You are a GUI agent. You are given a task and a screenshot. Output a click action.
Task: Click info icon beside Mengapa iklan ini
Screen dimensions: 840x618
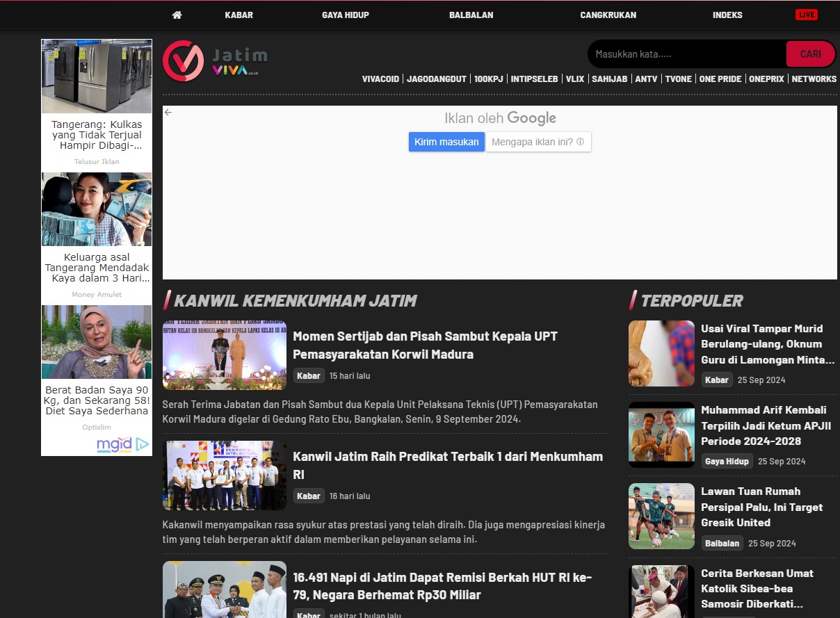tap(580, 142)
